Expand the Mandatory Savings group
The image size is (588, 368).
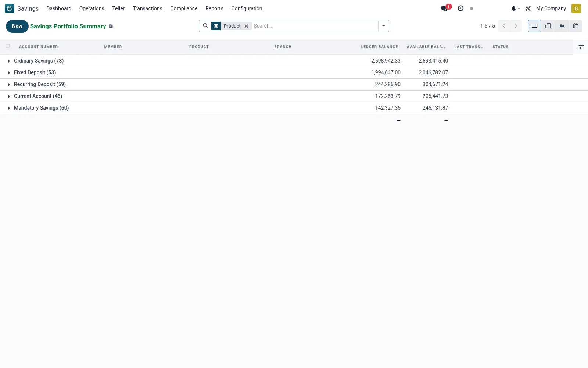(x=41, y=108)
